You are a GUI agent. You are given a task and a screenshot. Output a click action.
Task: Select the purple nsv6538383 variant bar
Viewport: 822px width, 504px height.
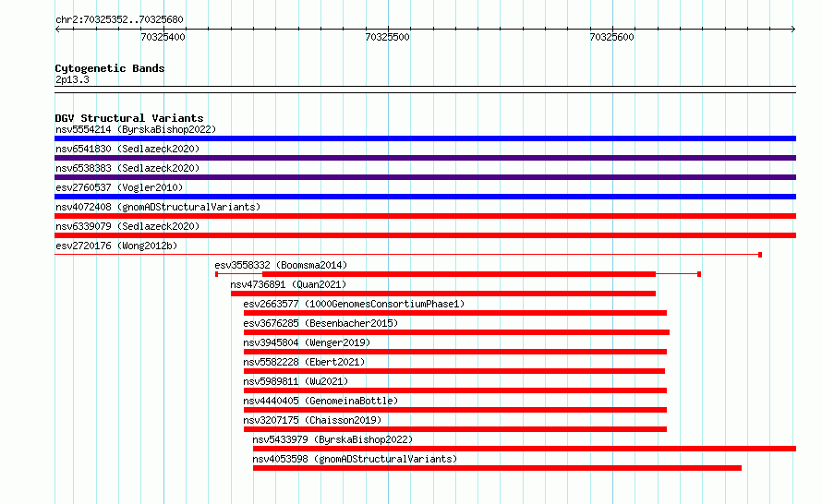click(x=425, y=177)
